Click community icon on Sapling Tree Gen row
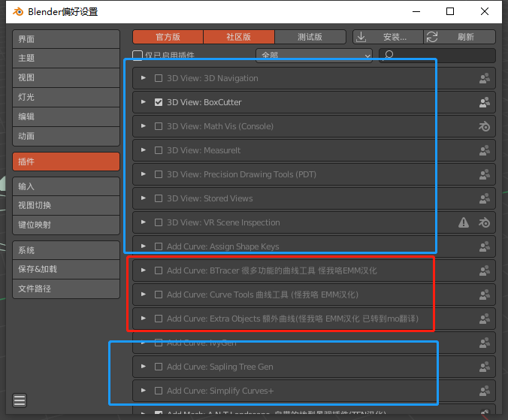This screenshot has width=508, height=420. (485, 367)
